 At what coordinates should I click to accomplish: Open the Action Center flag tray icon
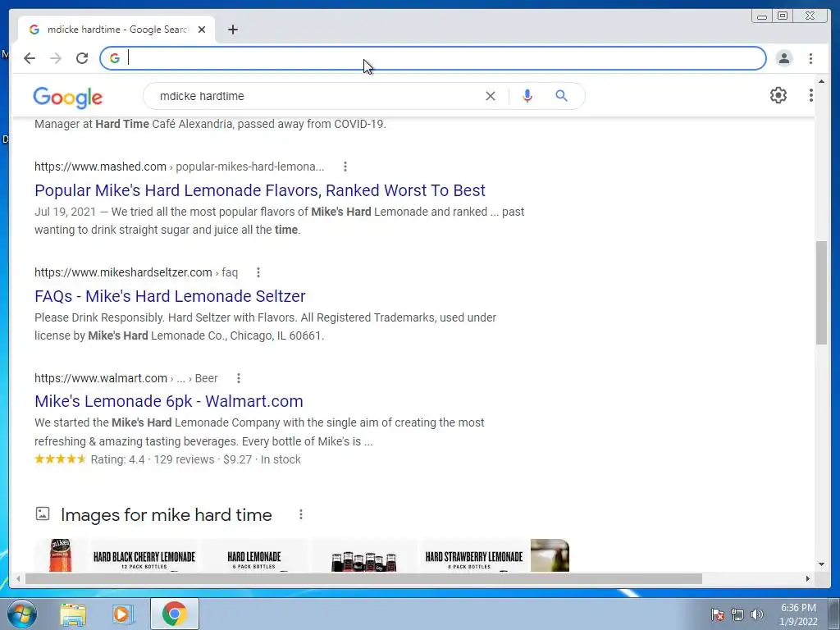[718, 614]
